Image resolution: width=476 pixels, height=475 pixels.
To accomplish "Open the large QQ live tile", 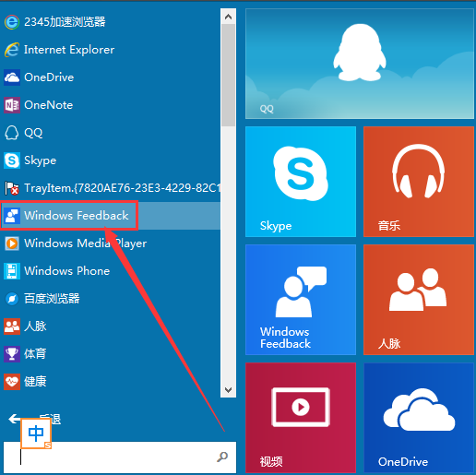I will coord(360,64).
